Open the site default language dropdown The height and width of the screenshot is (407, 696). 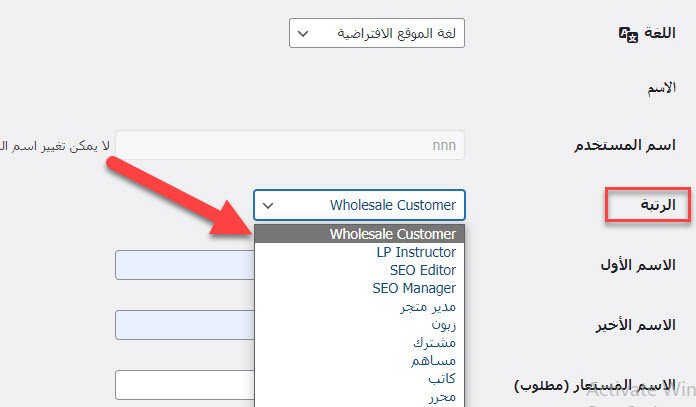click(376, 33)
